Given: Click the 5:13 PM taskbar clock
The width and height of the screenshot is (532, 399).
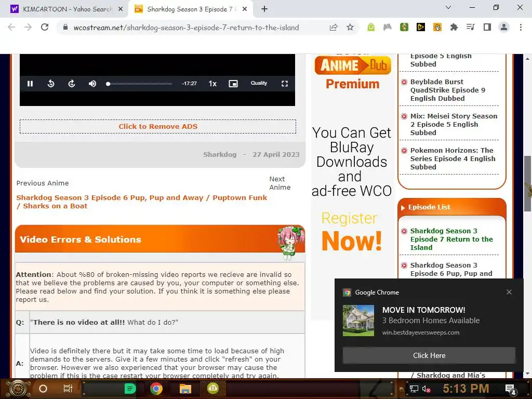Looking at the screenshot, I should pyautogui.click(x=466, y=389).
